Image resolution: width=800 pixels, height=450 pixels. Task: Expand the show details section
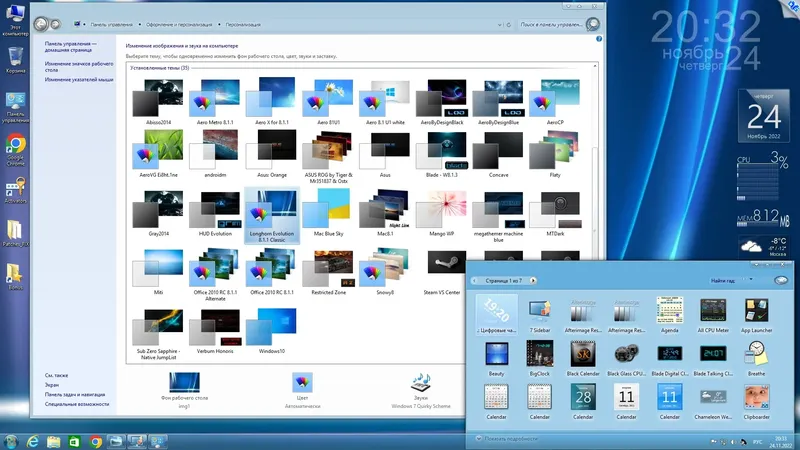click(x=507, y=439)
